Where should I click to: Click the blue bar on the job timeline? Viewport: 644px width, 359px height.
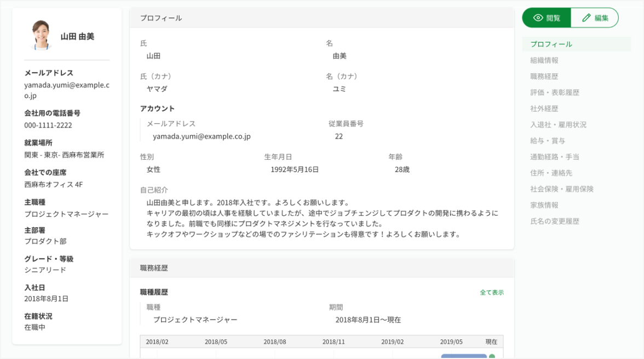464,356
